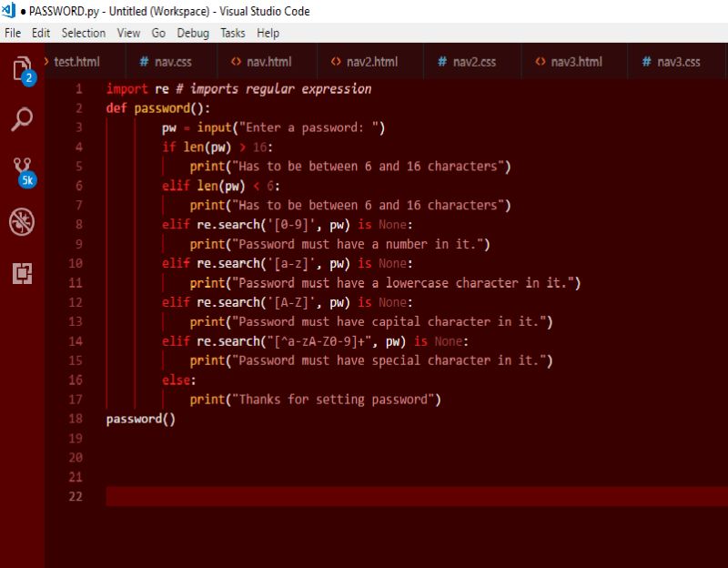Click the regex '[a-z]' on line 10
This screenshot has height=568, width=728.
click(x=291, y=264)
